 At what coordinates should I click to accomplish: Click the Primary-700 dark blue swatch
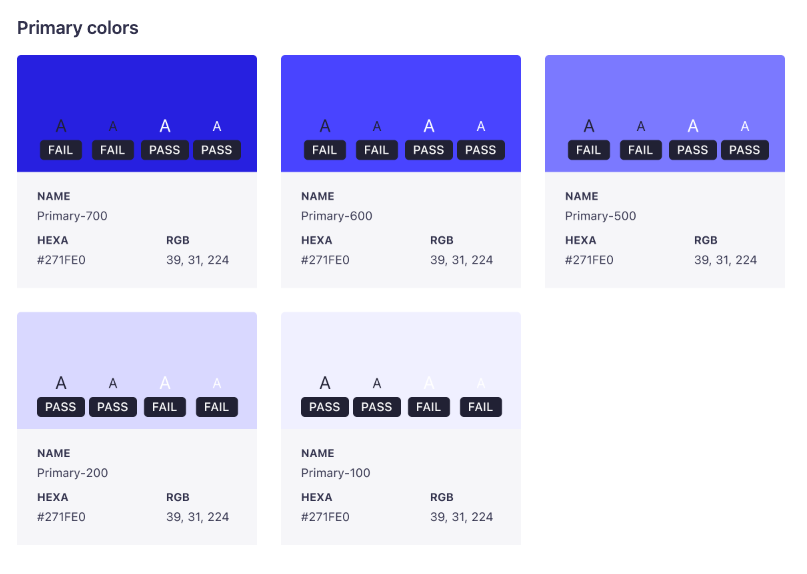(x=137, y=113)
